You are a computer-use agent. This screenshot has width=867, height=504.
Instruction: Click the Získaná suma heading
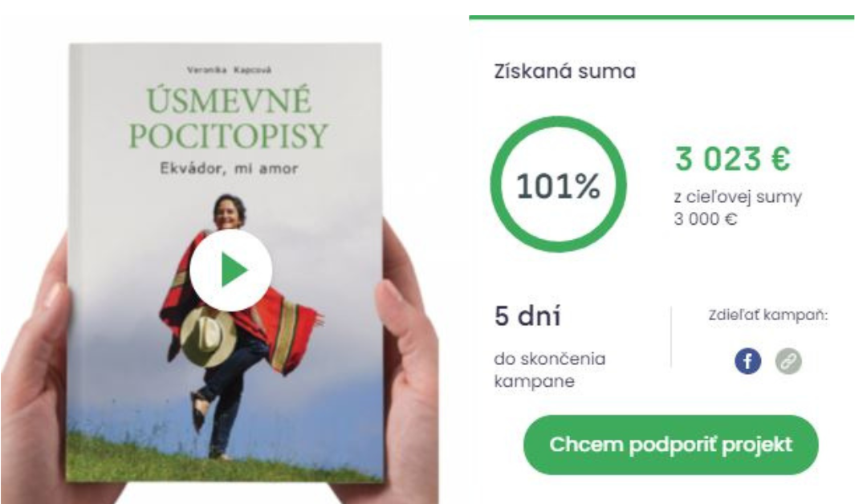[564, 71]
